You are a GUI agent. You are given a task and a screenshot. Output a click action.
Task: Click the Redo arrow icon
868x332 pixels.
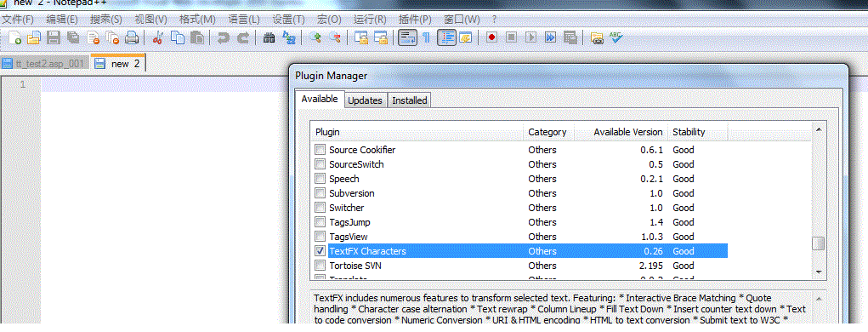tap(242, 37)
